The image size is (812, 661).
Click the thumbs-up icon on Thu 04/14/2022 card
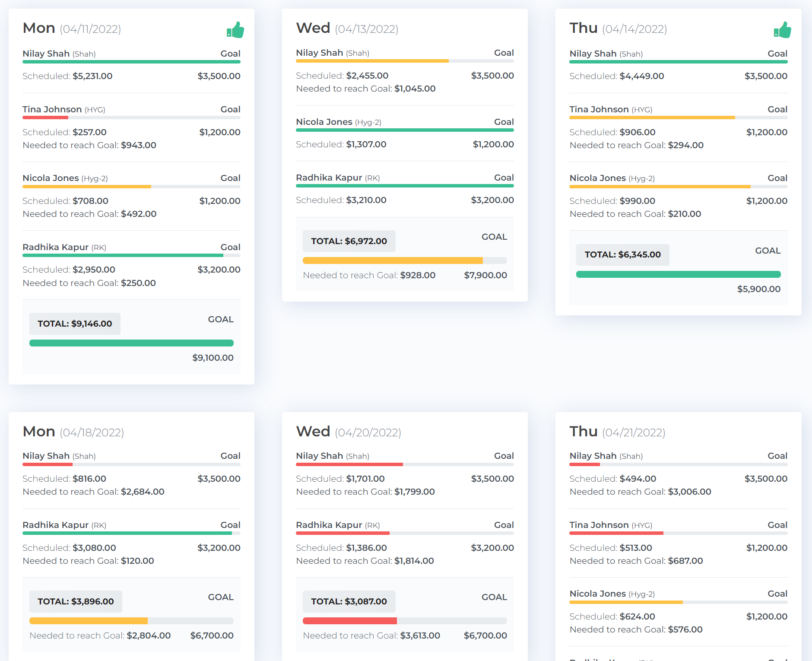point(782,30)
